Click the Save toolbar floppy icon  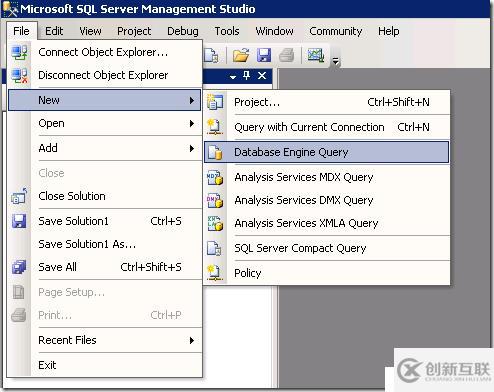(264, 55)
